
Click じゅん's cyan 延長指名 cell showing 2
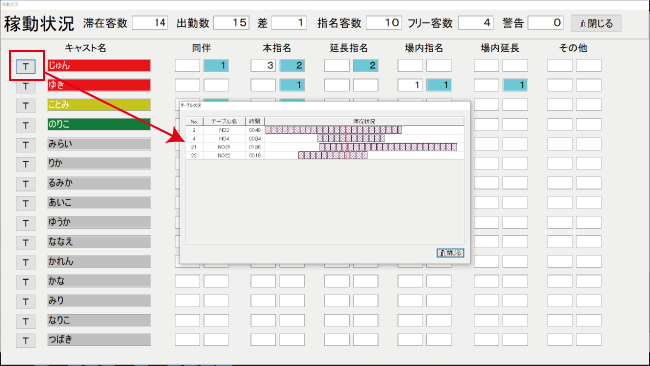pyautogui.click(x=366, y=65)
